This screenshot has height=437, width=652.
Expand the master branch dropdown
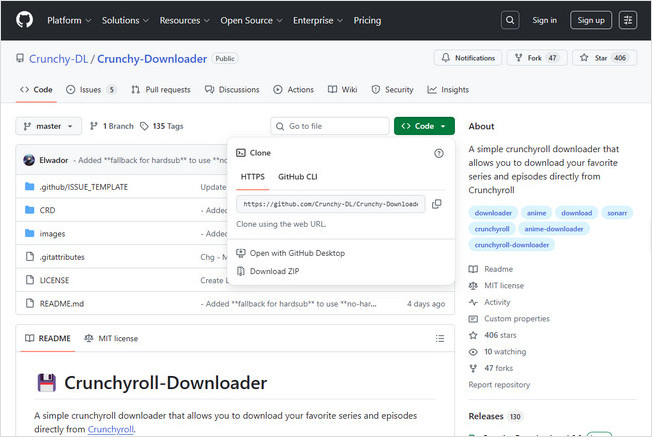click(47, 126)
